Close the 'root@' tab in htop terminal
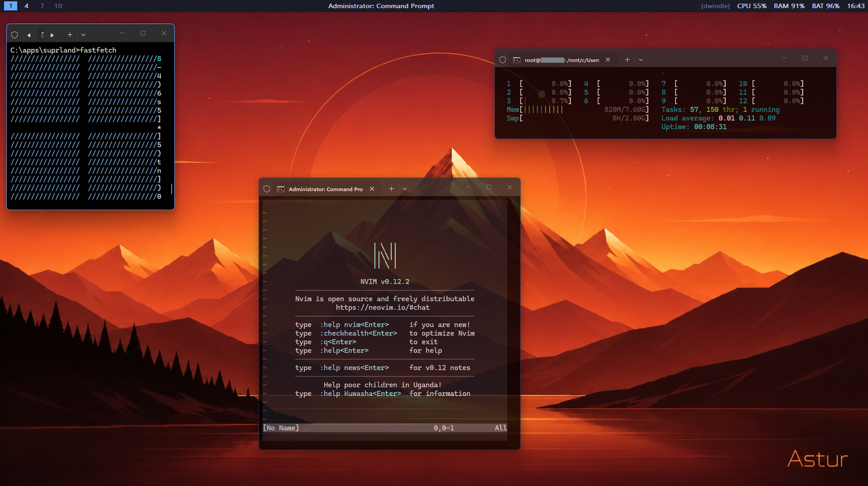The image size is (868, 486). [608, 60]
